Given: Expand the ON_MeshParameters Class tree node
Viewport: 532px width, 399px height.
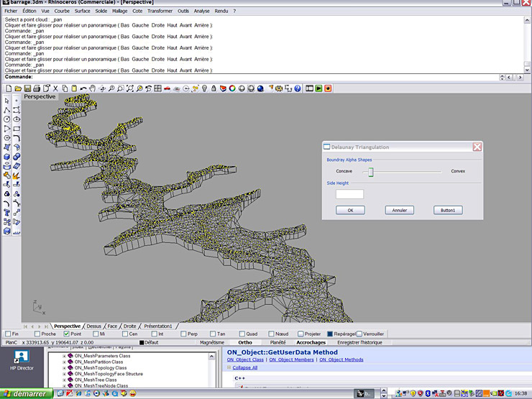Looking at the screenshot, I should pos(64,356).
